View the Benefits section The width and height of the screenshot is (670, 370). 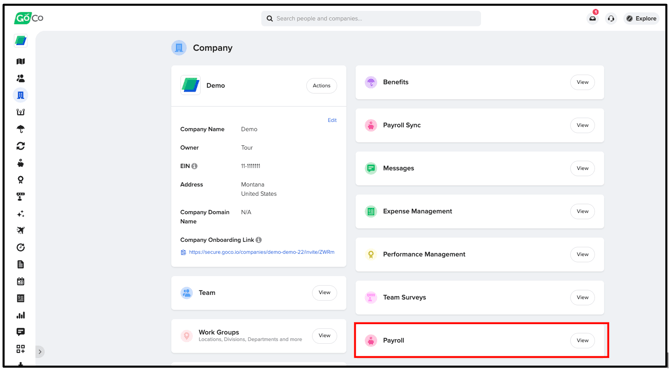pyautogui.click(x=582, y=82)
